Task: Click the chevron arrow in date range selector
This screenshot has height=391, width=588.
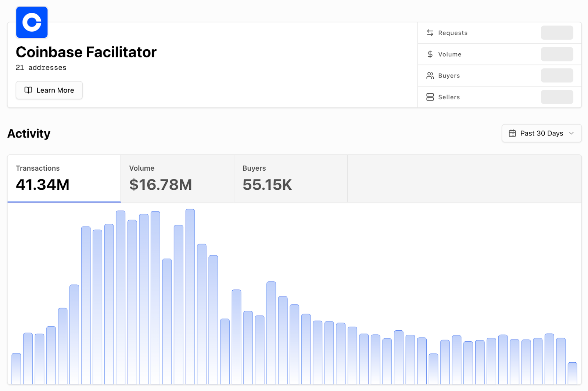Action: [x=571, y=134]
